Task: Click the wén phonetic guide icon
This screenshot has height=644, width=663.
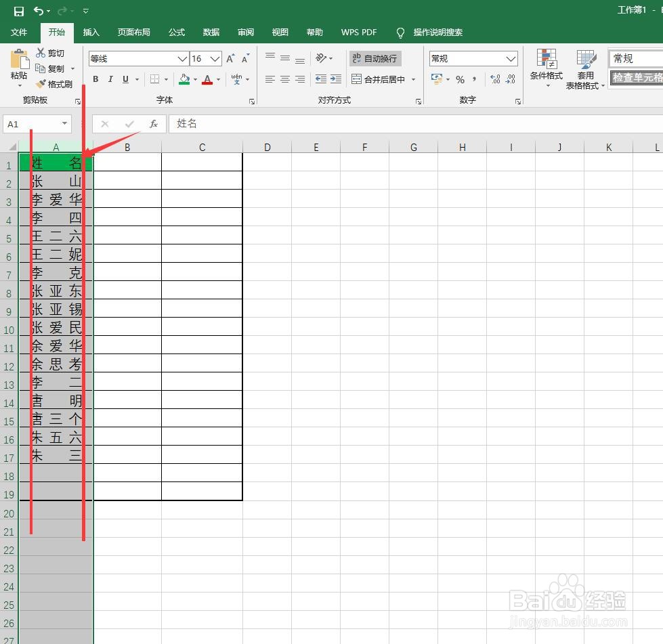Action: pyautogui.click(x=237, y=79)
